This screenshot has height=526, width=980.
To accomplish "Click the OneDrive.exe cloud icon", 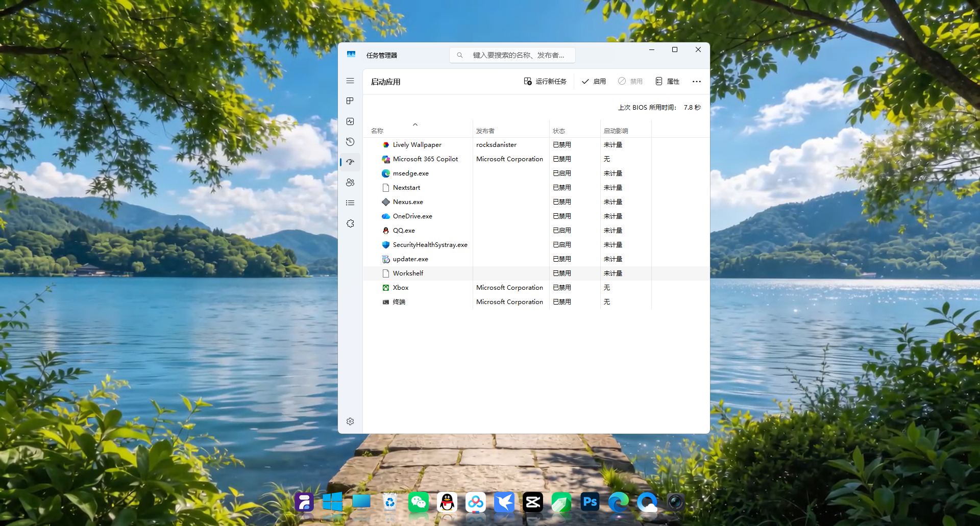I will (386, 216).
